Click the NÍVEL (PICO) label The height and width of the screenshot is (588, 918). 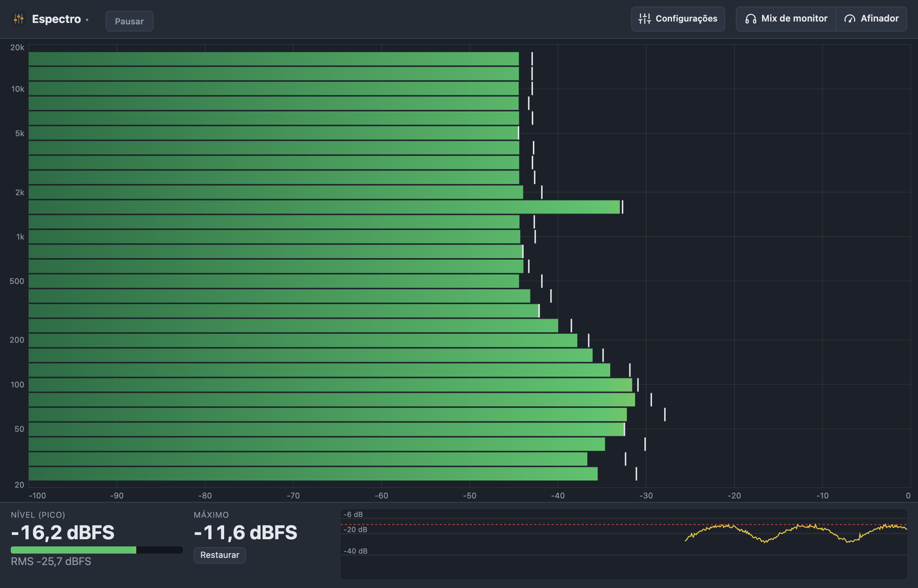[x=38, y=515]
